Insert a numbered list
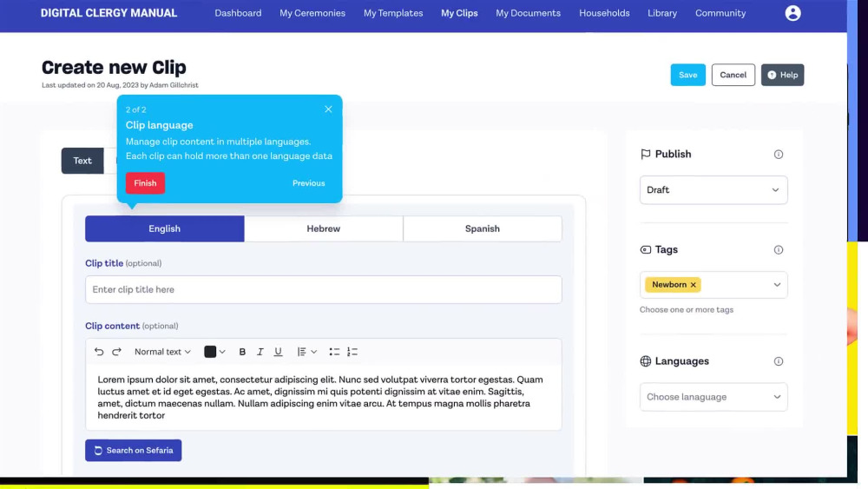 point(352,352)
